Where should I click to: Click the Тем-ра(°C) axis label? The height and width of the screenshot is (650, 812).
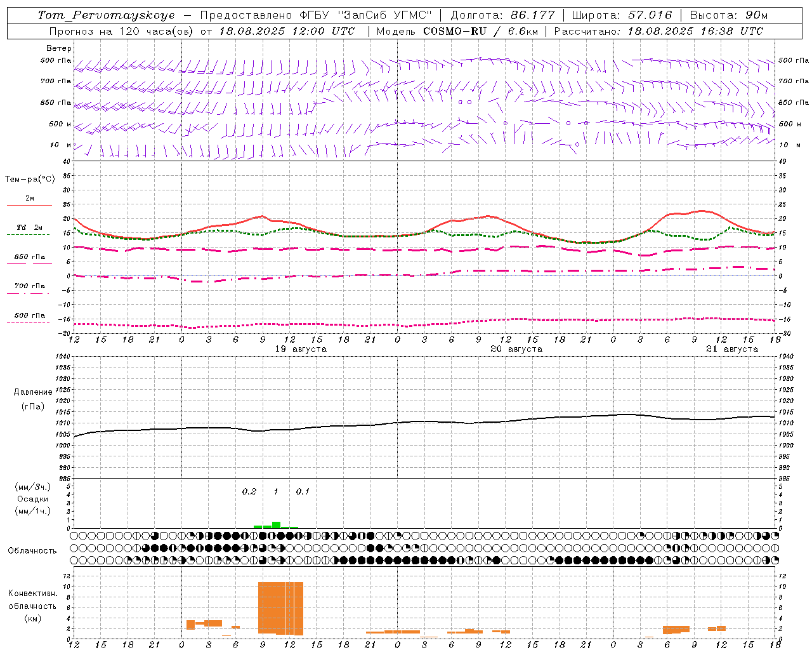(x=30, y=180)
